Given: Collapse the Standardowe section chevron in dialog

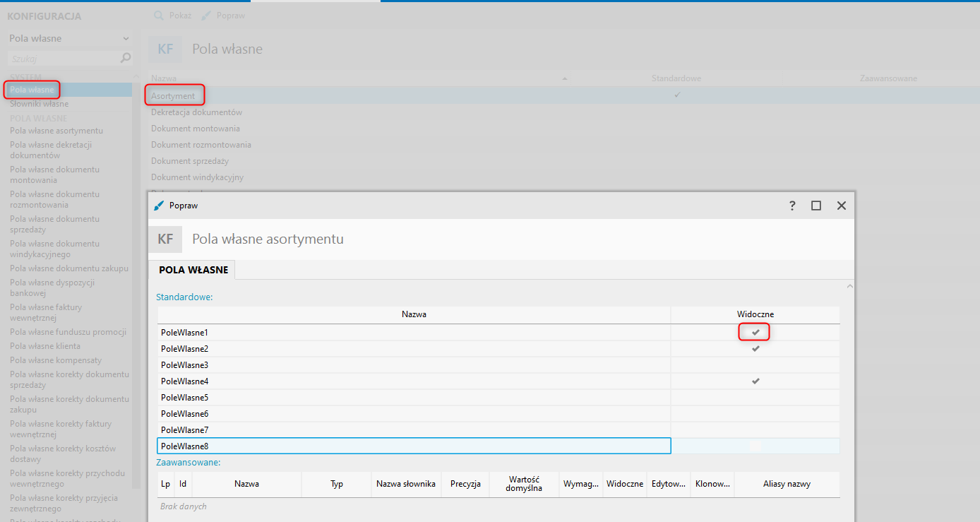Looking at the screenshot, I should [849, 286].
